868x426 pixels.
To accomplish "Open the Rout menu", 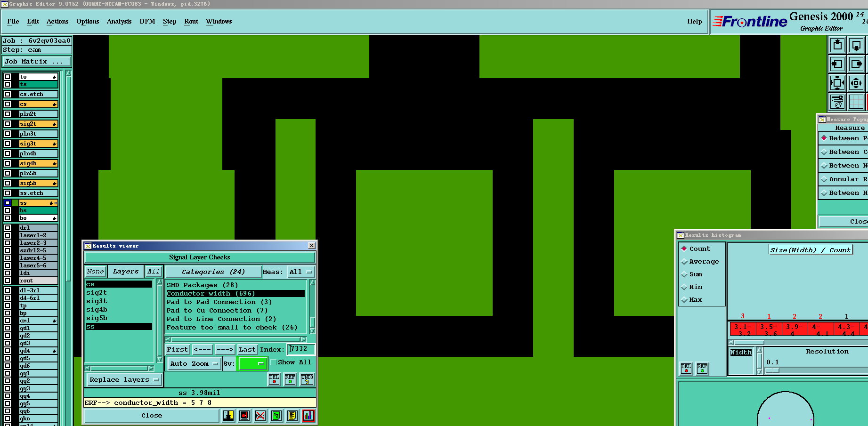I will [x=191, y=21].
